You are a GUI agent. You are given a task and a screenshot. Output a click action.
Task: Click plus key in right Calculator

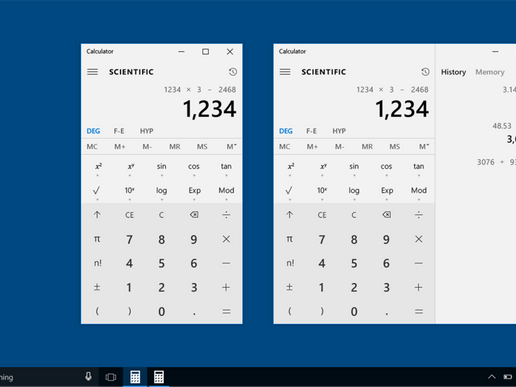pyautogui.click(x=418, y=287)
